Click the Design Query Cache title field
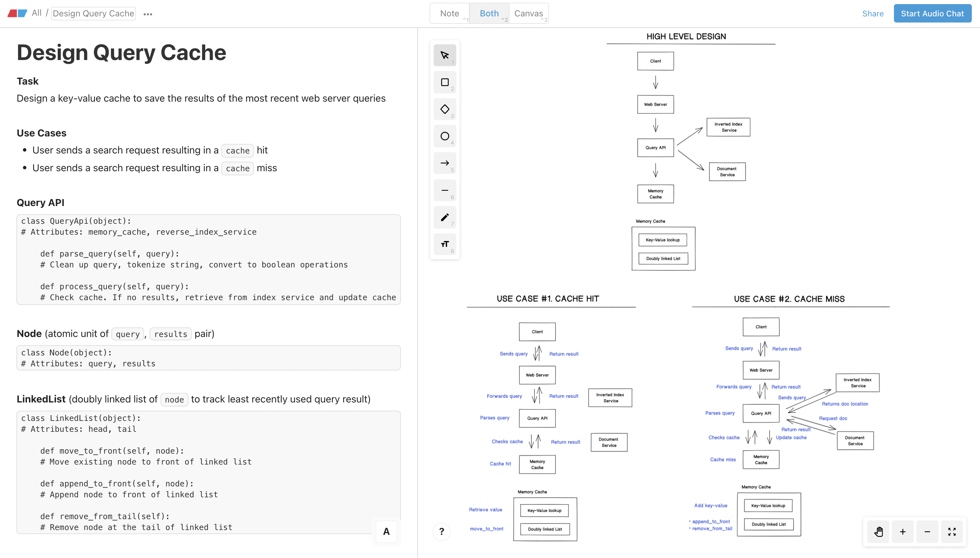Viewport: 980px width, 558px height. [x=93, y=13]
